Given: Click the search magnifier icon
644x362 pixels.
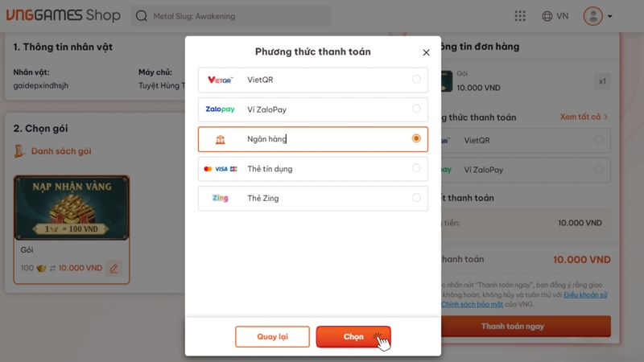Looking at the screenshot, I should tap(142, 16).
